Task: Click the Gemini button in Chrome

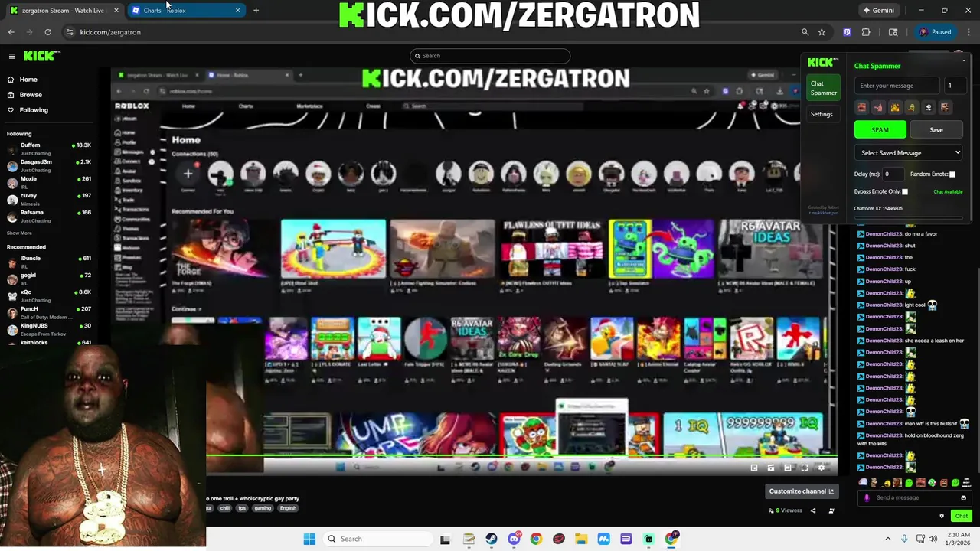Action: (878, 11)
